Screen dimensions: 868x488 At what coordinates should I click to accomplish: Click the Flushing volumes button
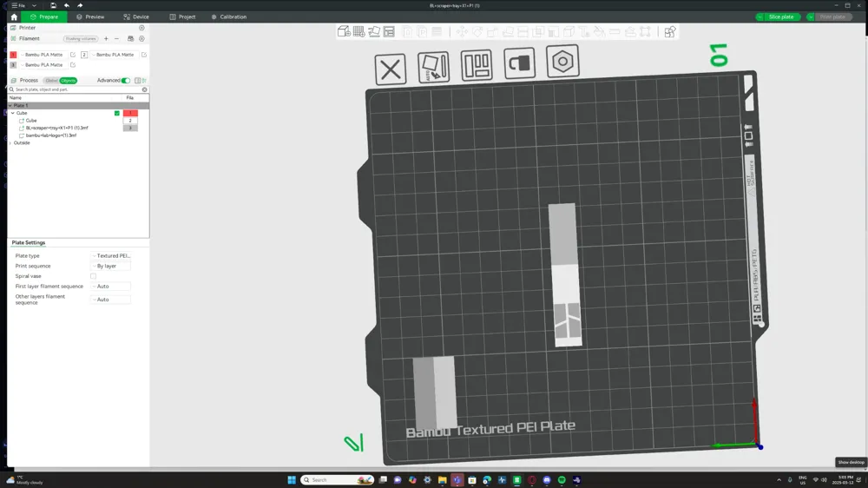[x=80, y=39]
